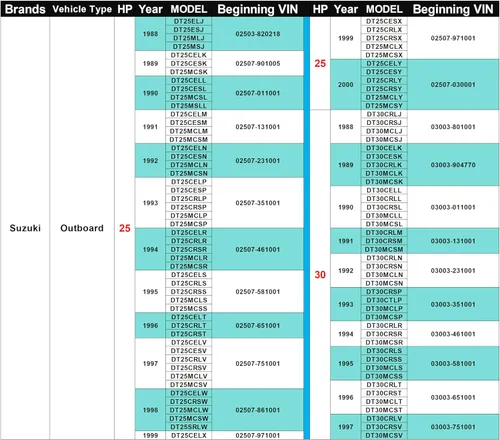Click model DT30CTLP

384,300
